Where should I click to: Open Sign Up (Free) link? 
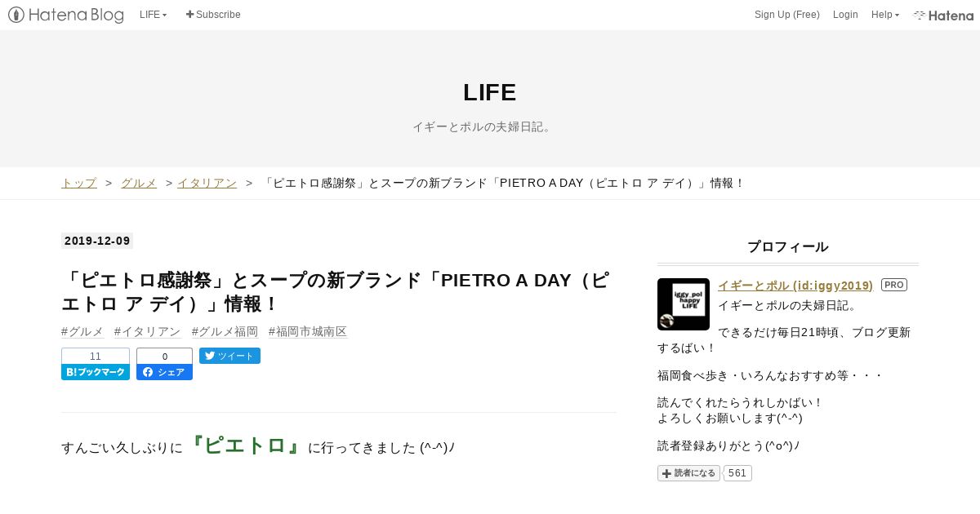point(787,15)
